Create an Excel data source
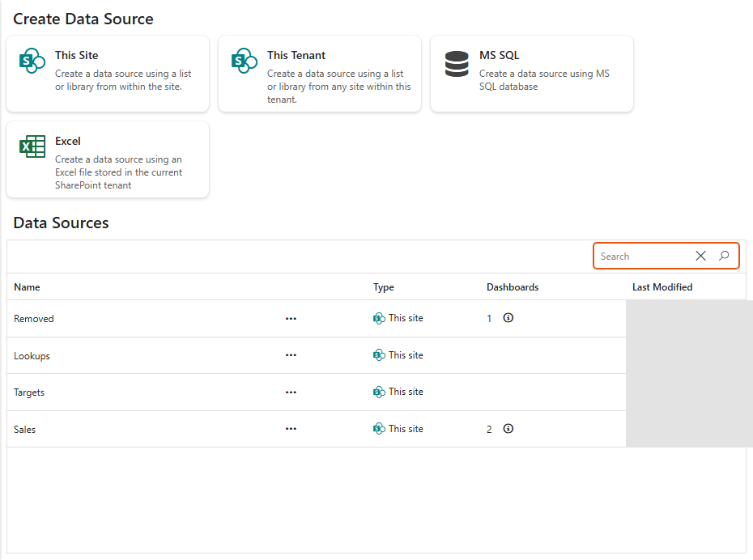The image size is (753, 560). click(x=108, y=159)
